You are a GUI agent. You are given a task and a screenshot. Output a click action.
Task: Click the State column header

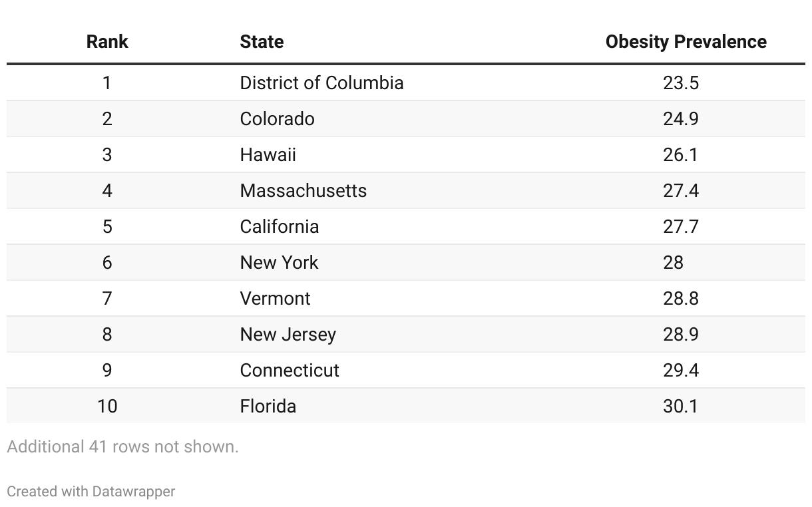tap(262, 42)
